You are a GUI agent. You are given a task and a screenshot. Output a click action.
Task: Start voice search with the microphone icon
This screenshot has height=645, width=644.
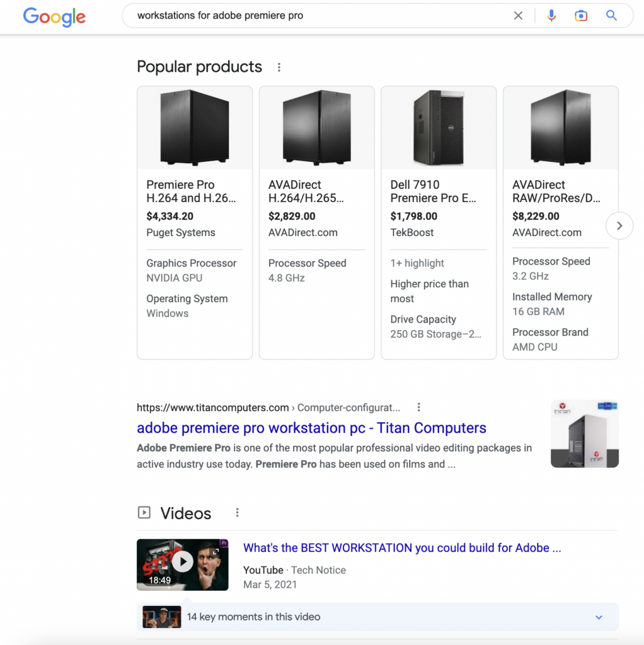click(551, 16)
